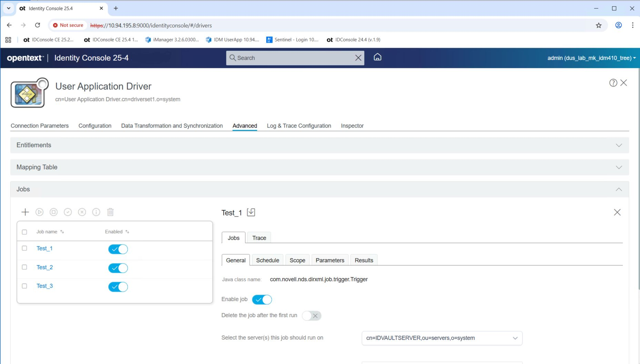Open the Scope tab
The width and height of the screenshot is (640, 364).
[297, 260]
